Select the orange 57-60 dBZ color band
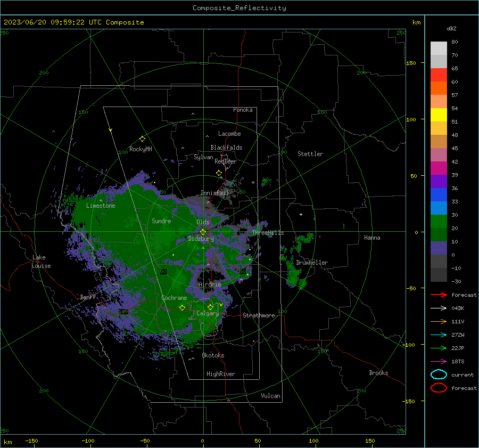This screenshot has width=479, height=448. pyautogui.click(x=439, y=88)
